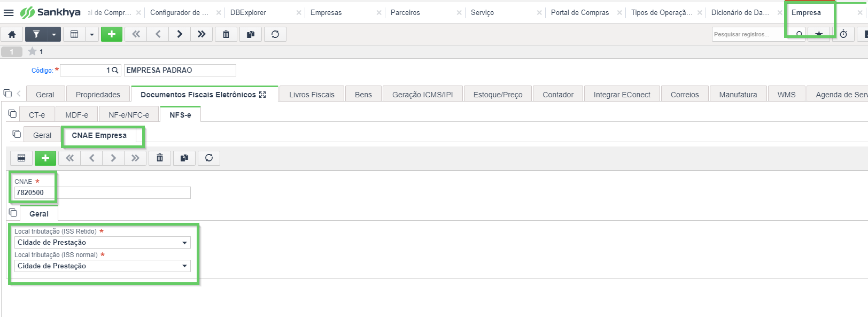Open the WMS tab

(x=786, y=94)
